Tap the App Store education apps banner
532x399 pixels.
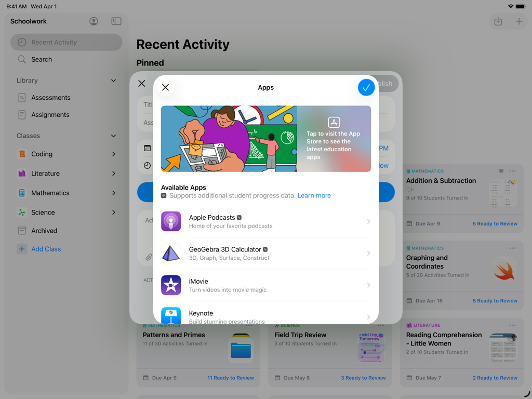(265, 139)
